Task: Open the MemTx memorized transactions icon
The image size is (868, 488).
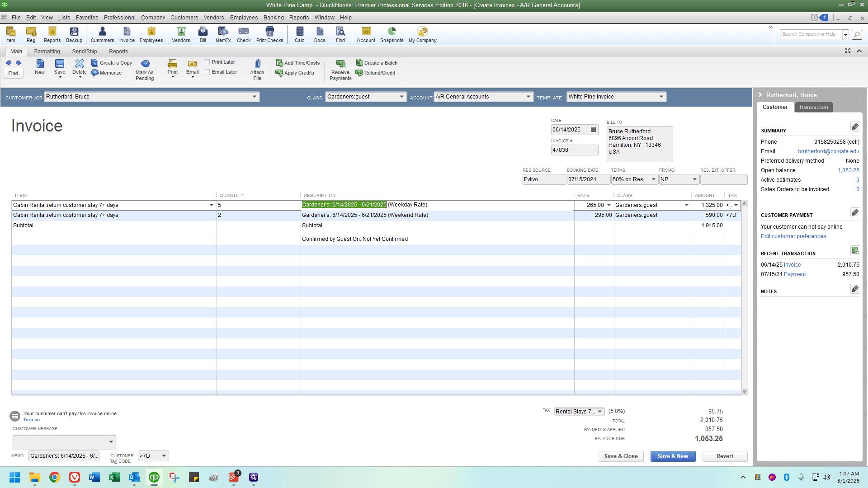Action: point(223,35)
